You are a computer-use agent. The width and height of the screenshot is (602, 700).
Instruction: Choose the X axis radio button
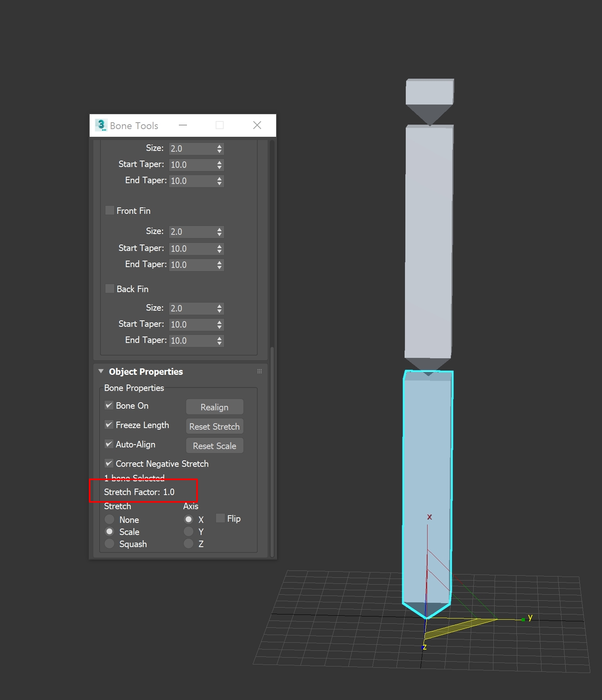189,519
